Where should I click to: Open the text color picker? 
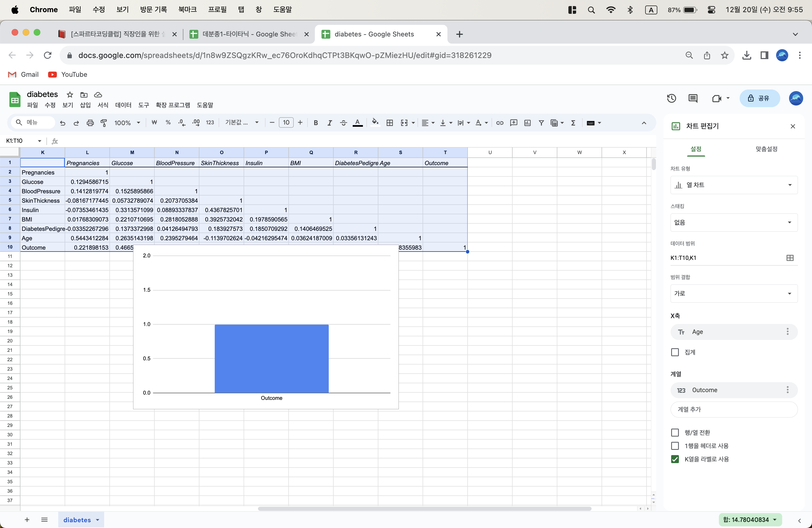pos(357,123)
